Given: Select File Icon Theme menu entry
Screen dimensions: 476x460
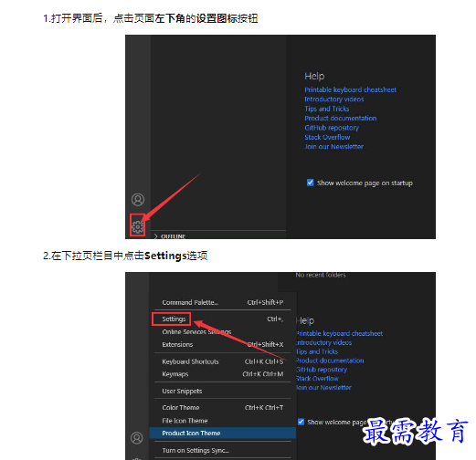Looking at the screenshot, I should 223,421.
